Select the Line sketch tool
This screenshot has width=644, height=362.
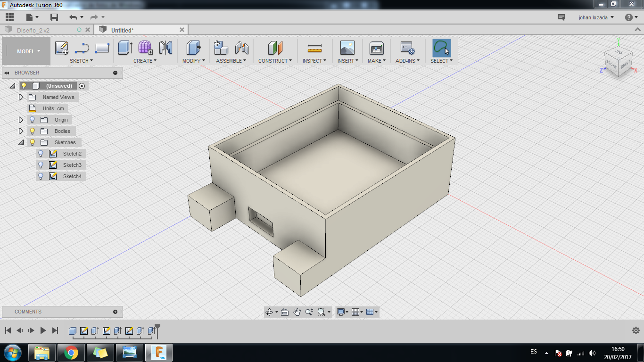(x=82, y=48)
